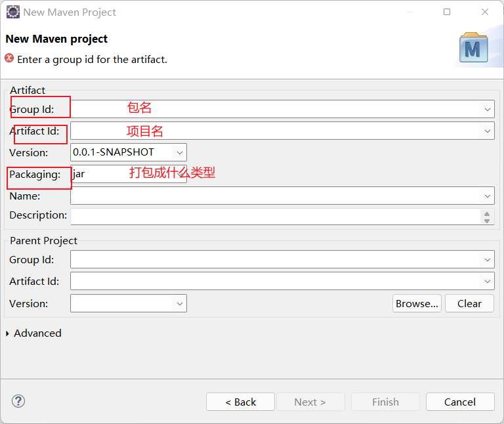Viewport: 504px width, 424px height.
Task: Click the red error icon beside the message
Action: coord(9,58)
